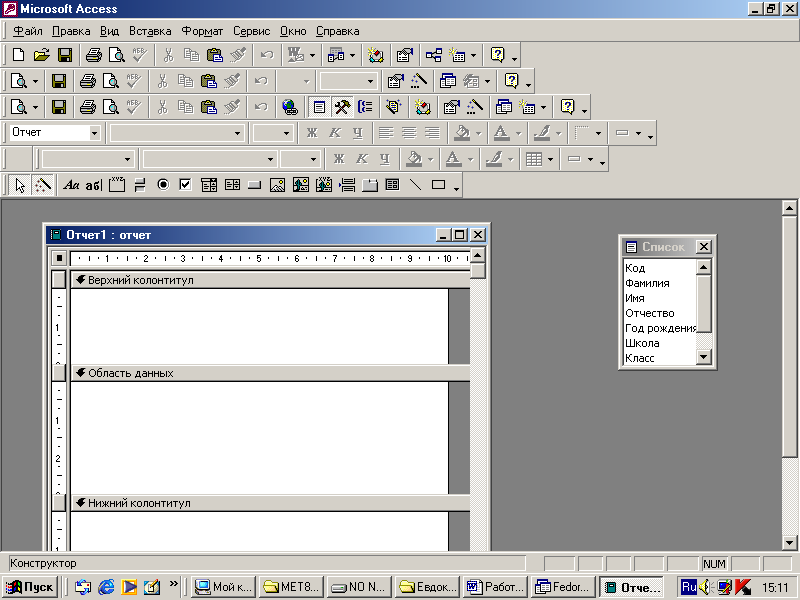Image resolution: width=800 pixels, height=600 pixels.
Task: Select the Check Box control tool
Action: click(x=186, y=185)
